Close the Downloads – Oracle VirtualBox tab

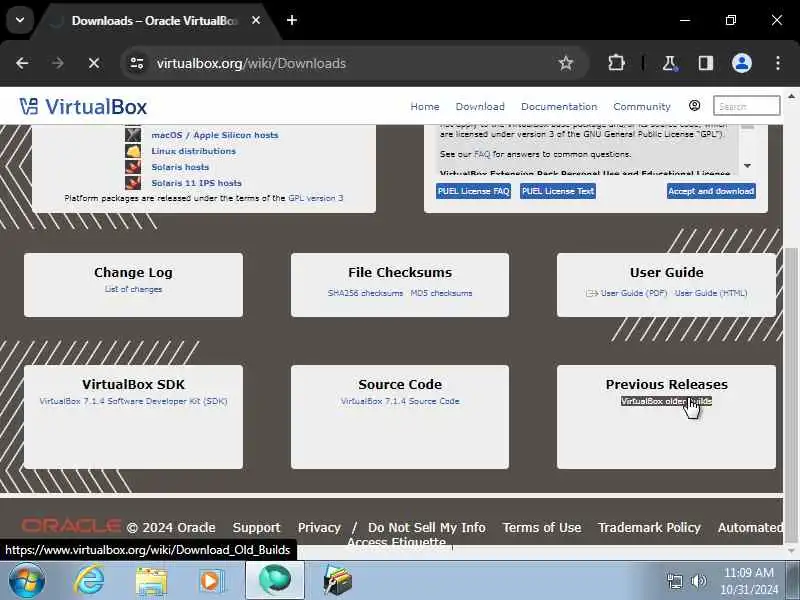click(x=256, y=20)
